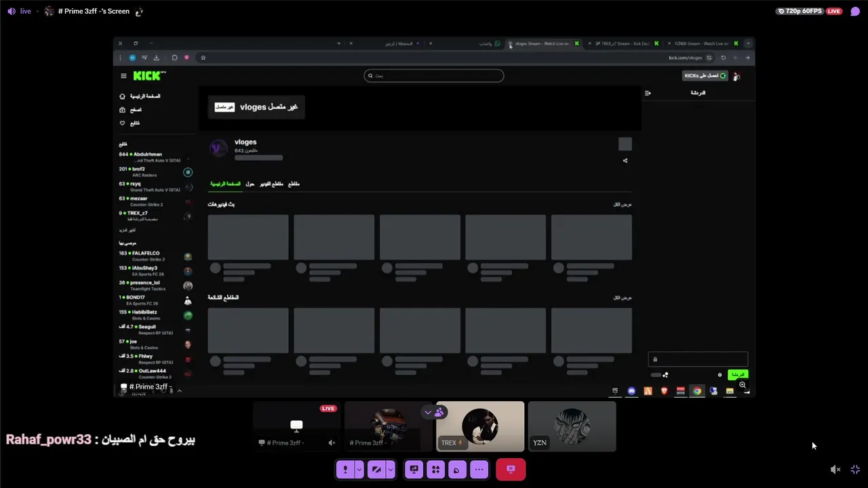Open the tab search chevron in browser

click(748, 43)
